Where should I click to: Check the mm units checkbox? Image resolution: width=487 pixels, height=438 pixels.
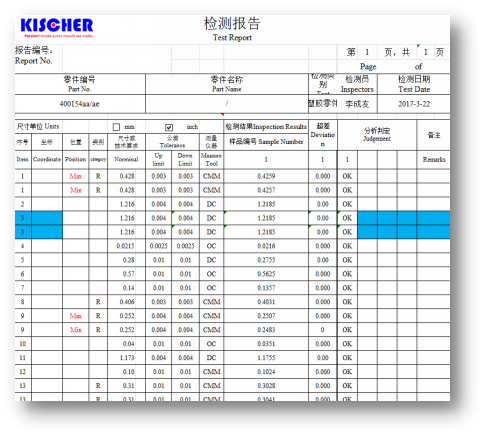116,127
